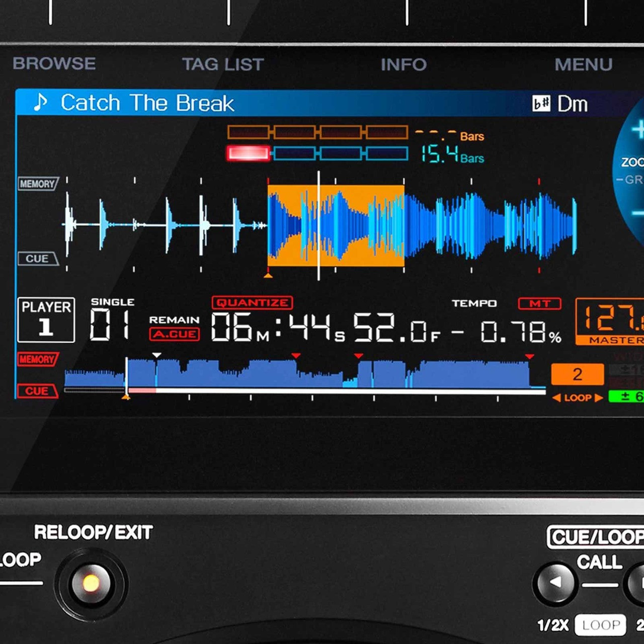Click the MEMORY icon beside the zoomed waveform
Image resolution: width=644 pixels, height=644 pixels.
[38, 184]
